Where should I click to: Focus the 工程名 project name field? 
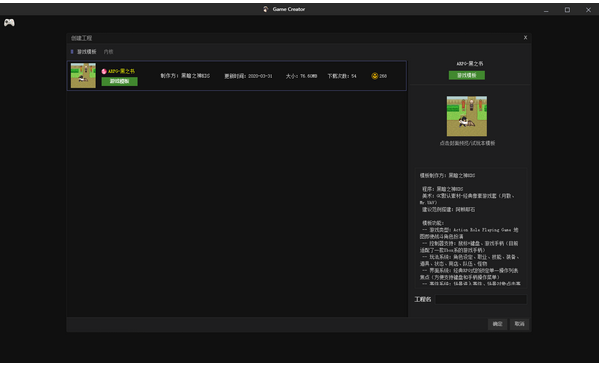[481, 299]
